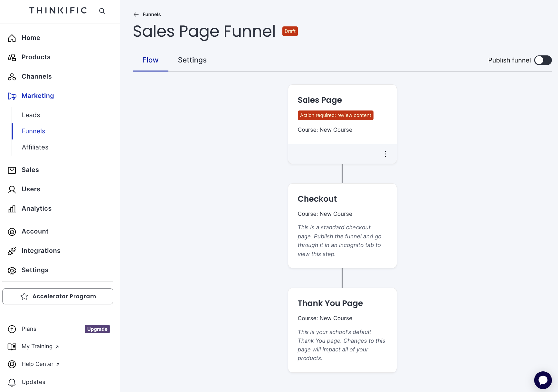Screen dimensions: 558x392
Task: Click the sidebar Settings menu label
Action: [35, 270]
